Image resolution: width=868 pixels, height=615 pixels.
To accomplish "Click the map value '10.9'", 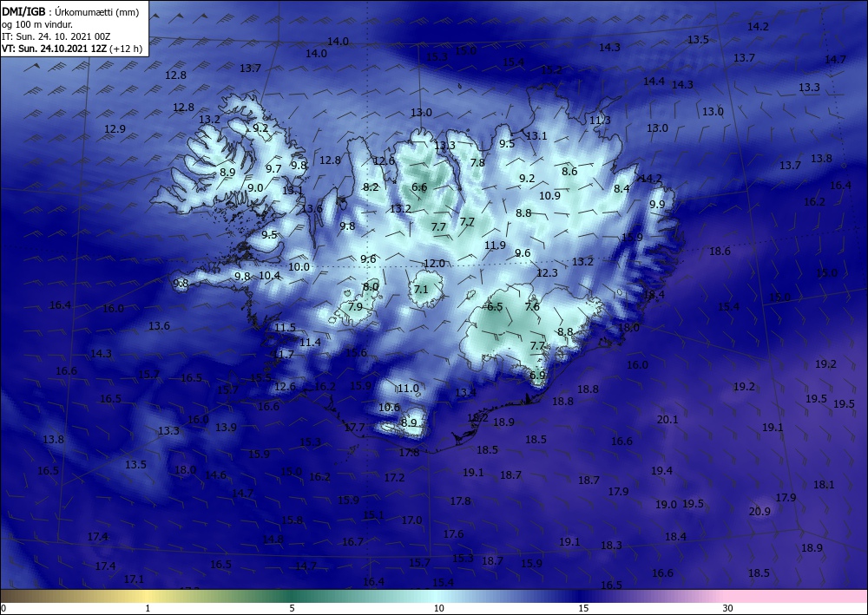I will click(549, 195).
